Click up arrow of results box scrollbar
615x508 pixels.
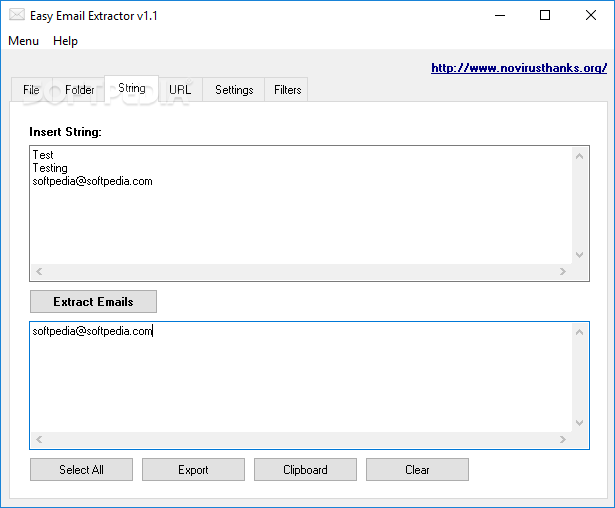pyautogui.click(x=579, y=332)
